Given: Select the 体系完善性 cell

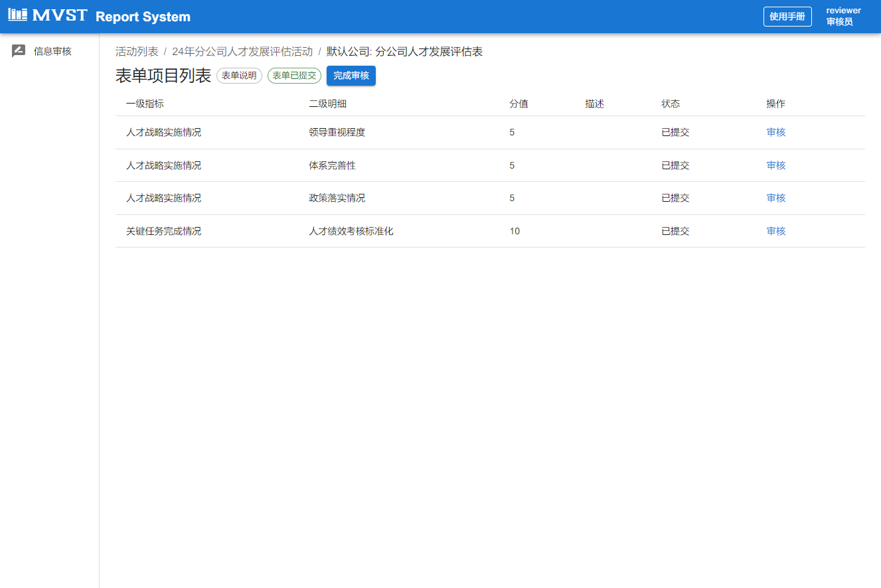Looking at the screenshot, I should [x=332, y=165].
